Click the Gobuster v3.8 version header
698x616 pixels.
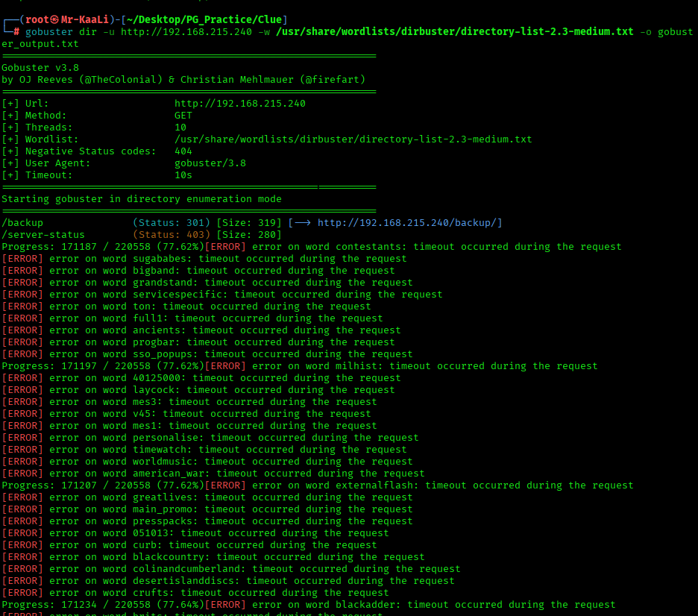pyautogui.click(x=40, y=68)
